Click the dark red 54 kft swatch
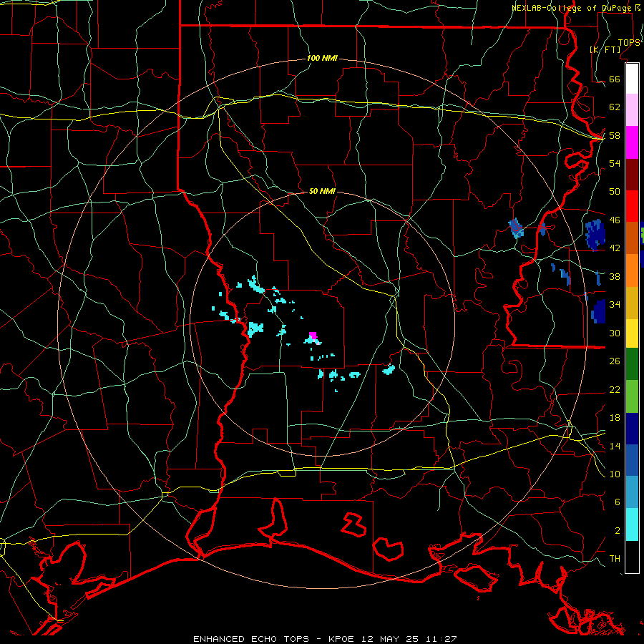The height and width of the screenshot is (644, 644). [632, 175]
